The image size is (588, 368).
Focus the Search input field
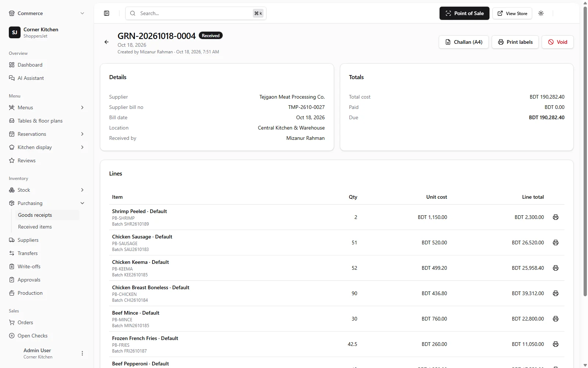point(196,13)
